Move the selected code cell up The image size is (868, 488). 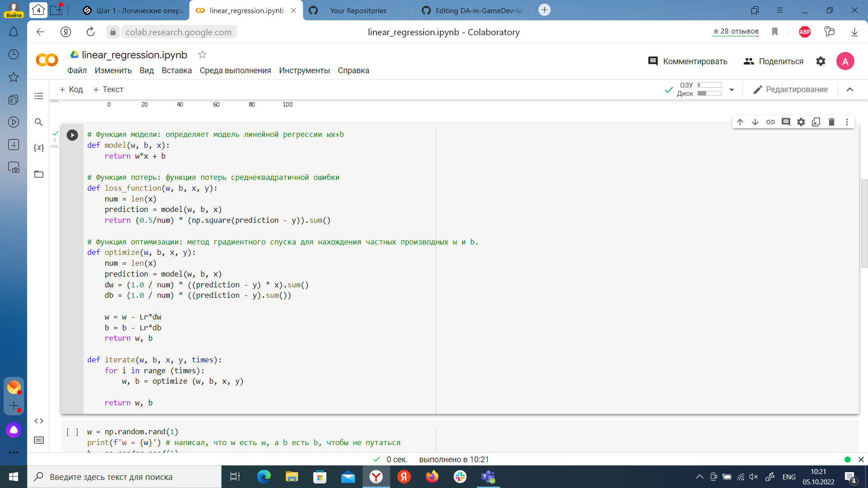tap(740, 122)
